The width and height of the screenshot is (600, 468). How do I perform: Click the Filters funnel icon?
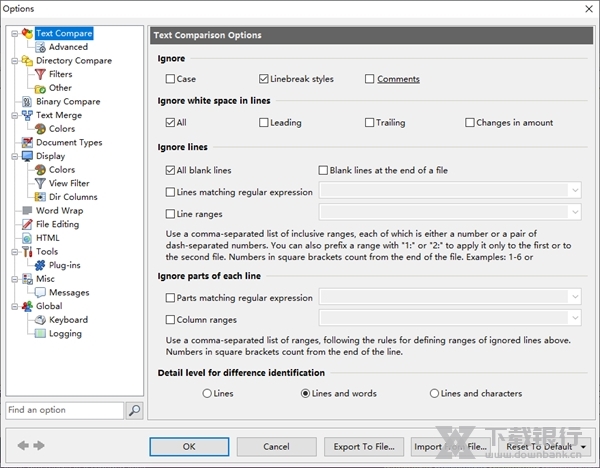pyautogui.click(x=40, y=74)
